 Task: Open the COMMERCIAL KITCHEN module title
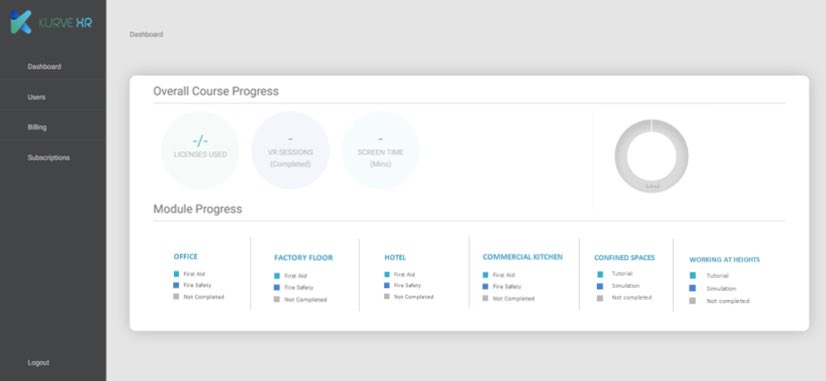coord(523,257)
